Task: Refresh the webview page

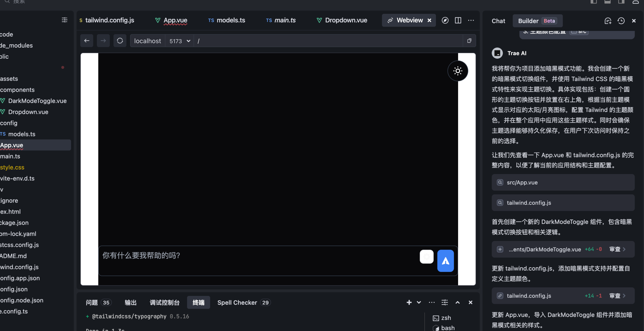Action: pos(120,41)
